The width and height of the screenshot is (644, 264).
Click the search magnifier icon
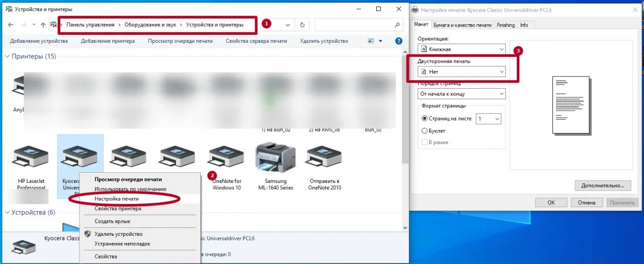click(x=397, y=25)
